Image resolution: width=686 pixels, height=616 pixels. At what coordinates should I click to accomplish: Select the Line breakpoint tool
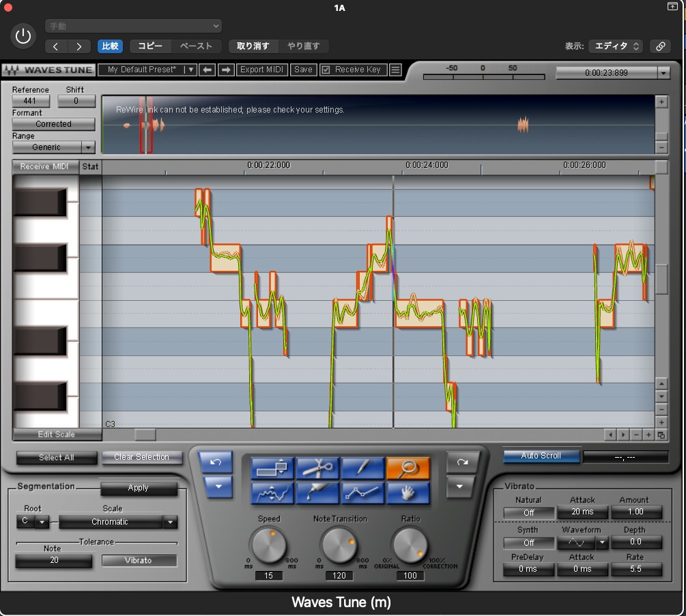pos(362,493)
